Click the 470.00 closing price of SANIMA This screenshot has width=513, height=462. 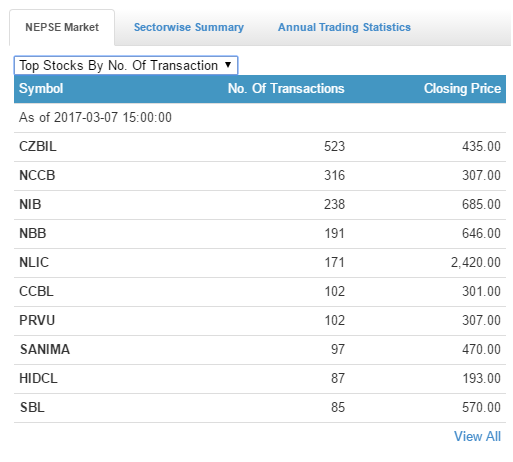tap(481, 349)
